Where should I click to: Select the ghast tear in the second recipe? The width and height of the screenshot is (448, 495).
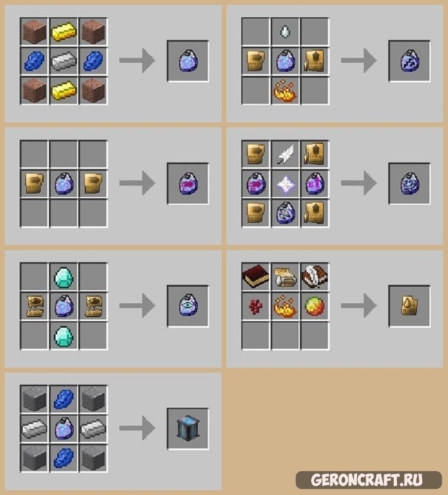point(286,32)
